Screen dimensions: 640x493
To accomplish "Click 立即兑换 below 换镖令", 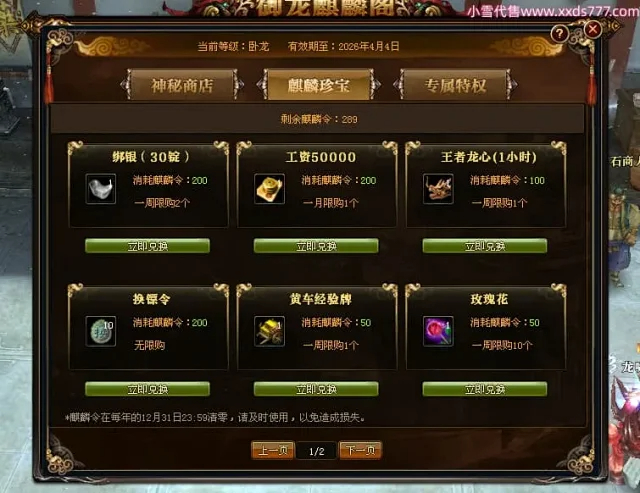I will tap(147, 389).
